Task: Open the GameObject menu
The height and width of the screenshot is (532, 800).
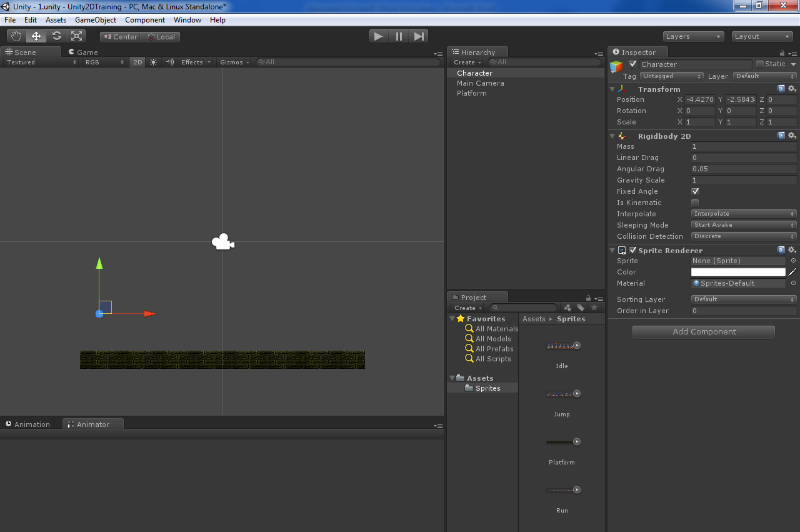Action: (x=96, y=20)
